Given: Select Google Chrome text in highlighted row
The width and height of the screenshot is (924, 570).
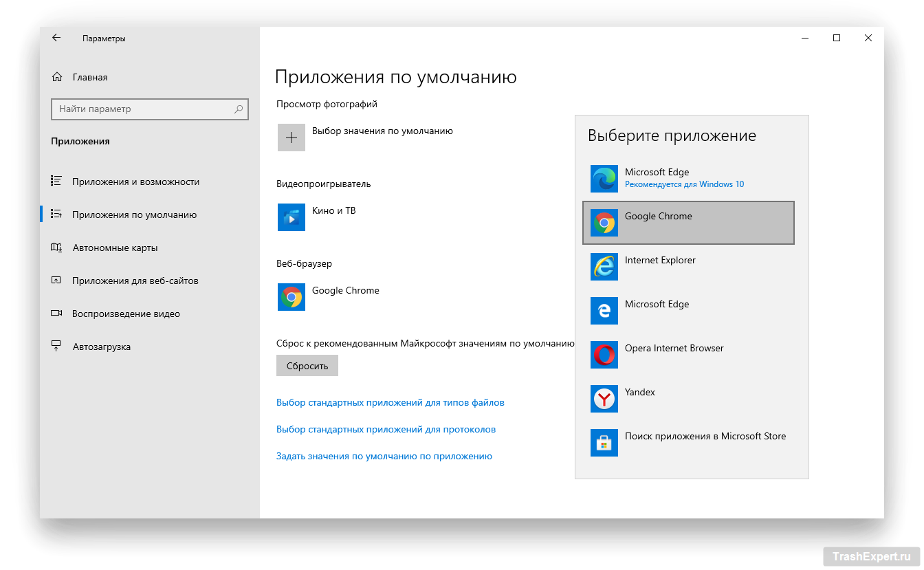Looking at the screenshot, I should (659, 216).
